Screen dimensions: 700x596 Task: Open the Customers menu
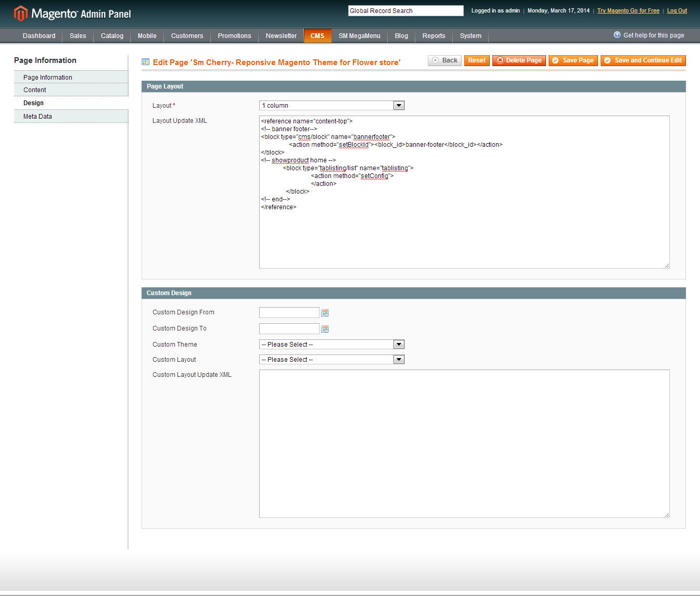tap(187, 36)
